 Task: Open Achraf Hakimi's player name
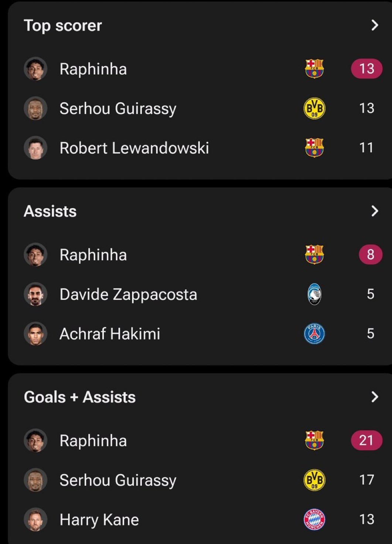click(110, 334)
